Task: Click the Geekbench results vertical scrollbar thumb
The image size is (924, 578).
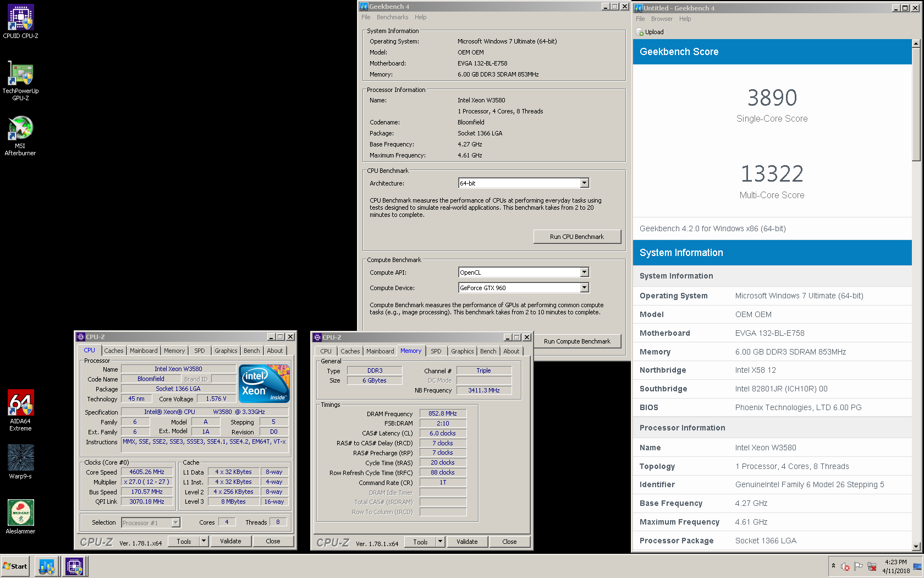Action: (916, 105)
